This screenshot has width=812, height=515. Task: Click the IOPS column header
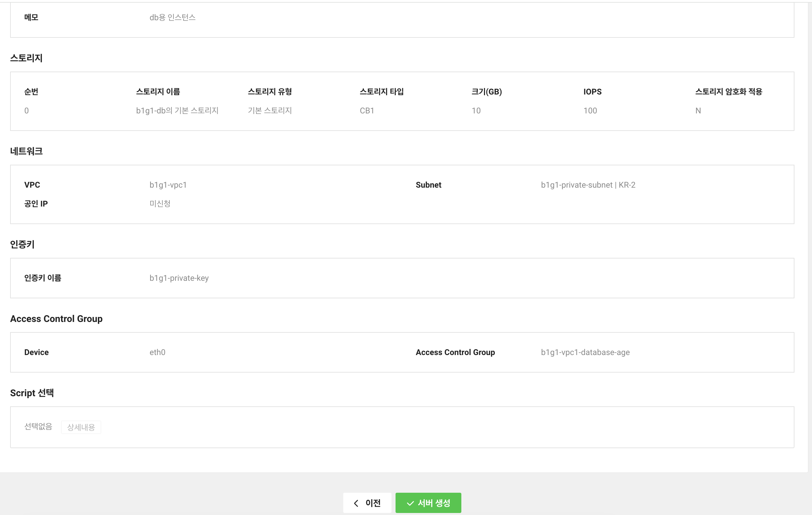[593, 92]
